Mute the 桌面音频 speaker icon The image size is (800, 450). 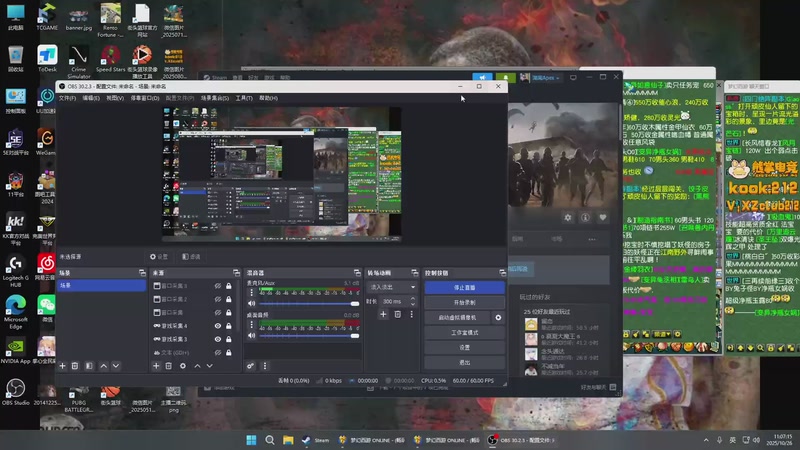[252, 335]
